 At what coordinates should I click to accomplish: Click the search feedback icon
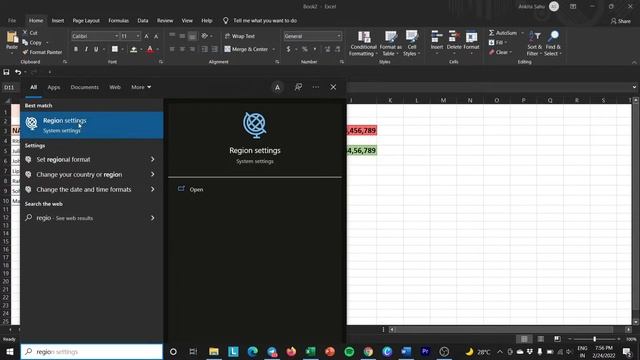(298, 87)
